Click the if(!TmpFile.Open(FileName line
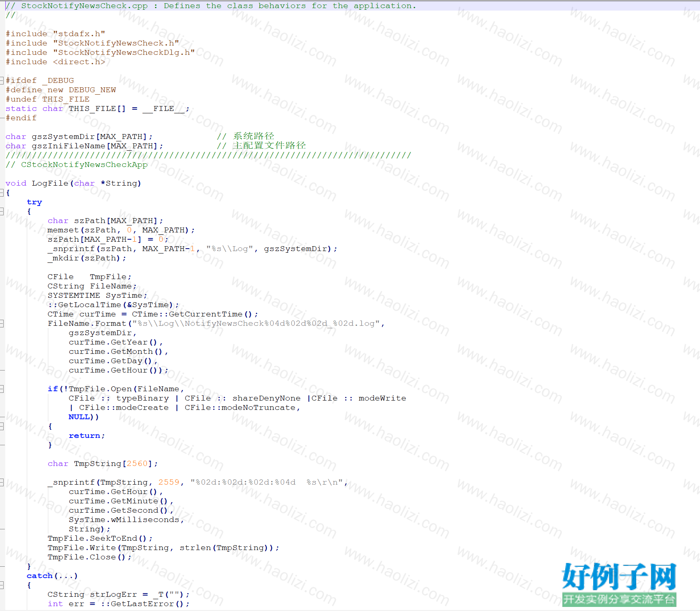The width and height of the screenshot is (700, 611). coord(116,389)
